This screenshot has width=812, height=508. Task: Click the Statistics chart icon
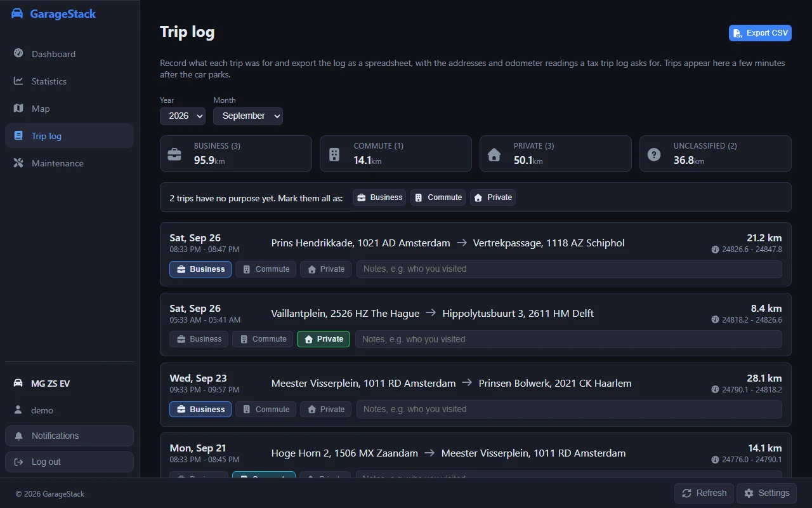(x=18, y=81)
